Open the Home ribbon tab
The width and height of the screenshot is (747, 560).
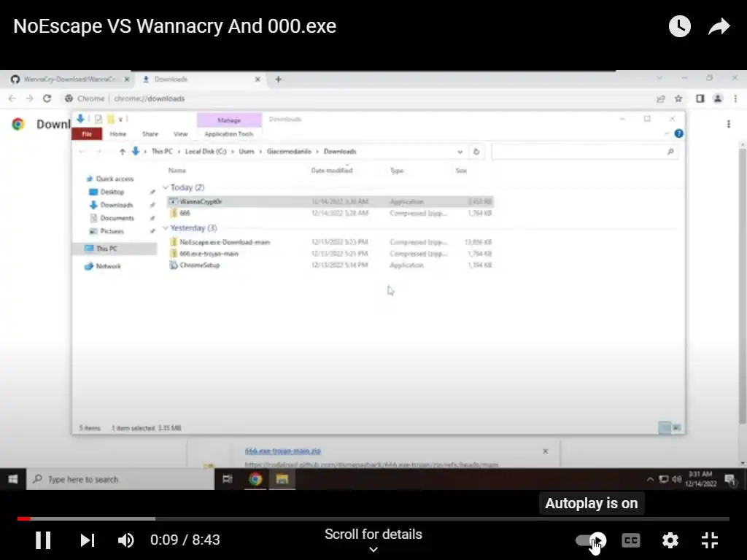click(x=117, y=134)
